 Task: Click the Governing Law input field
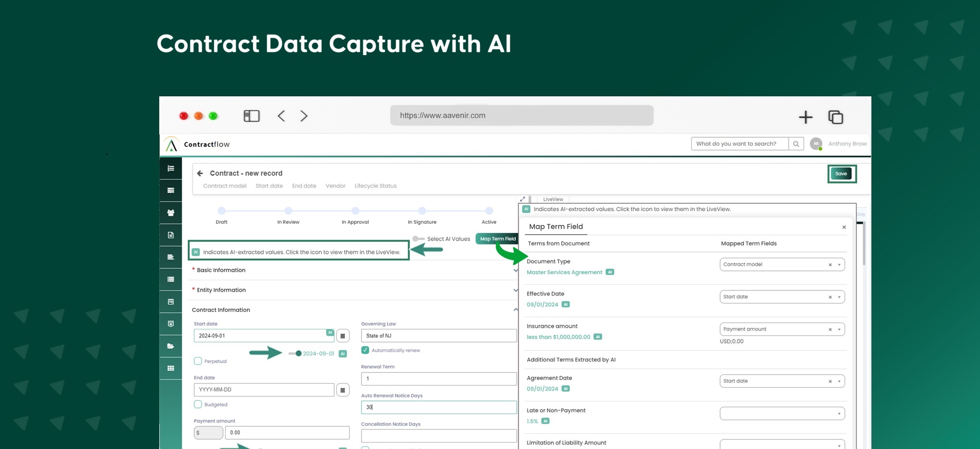pyautogui.click(x=438, y=336)
